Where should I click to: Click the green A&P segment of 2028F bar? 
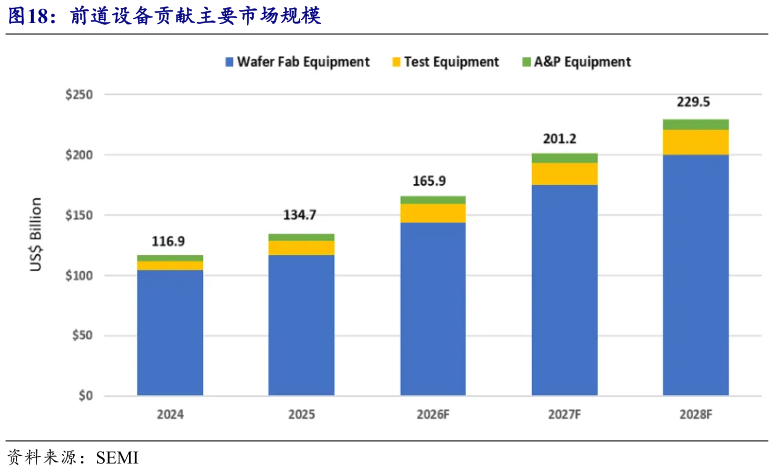point(696,125)
